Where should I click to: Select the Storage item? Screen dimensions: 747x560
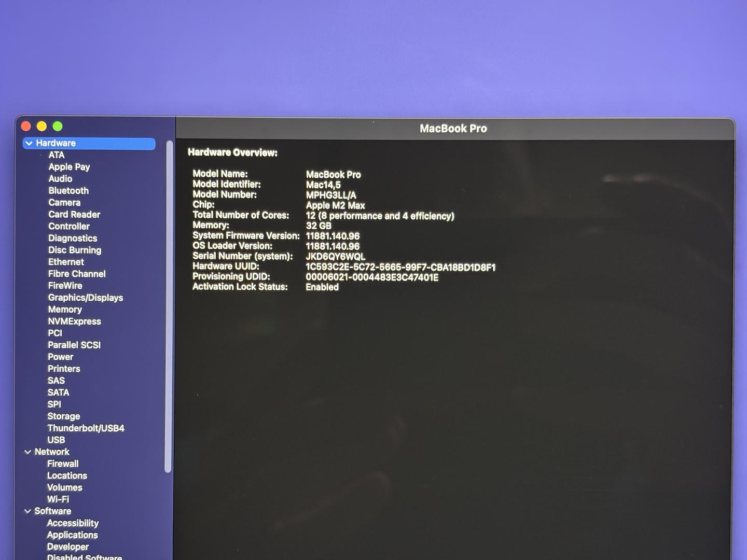(64, 416)
